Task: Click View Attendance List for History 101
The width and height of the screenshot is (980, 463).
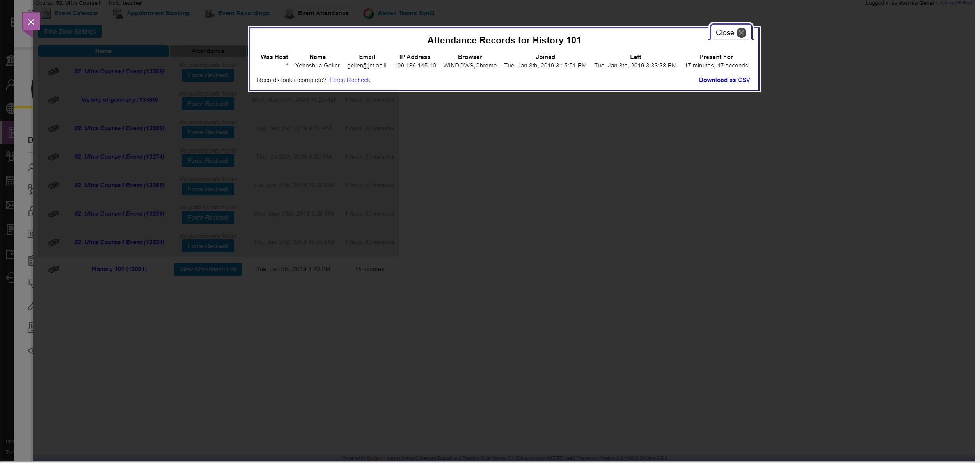Action: pos(208,270)
